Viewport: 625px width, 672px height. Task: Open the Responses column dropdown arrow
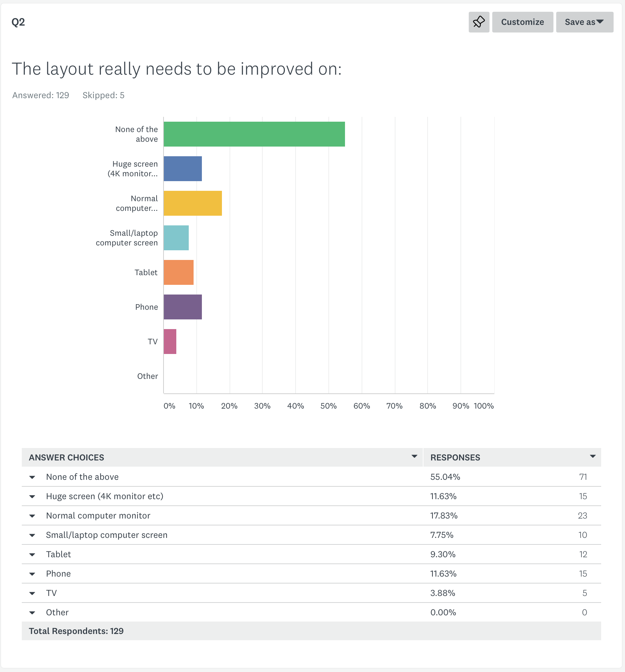click(593, 457)
